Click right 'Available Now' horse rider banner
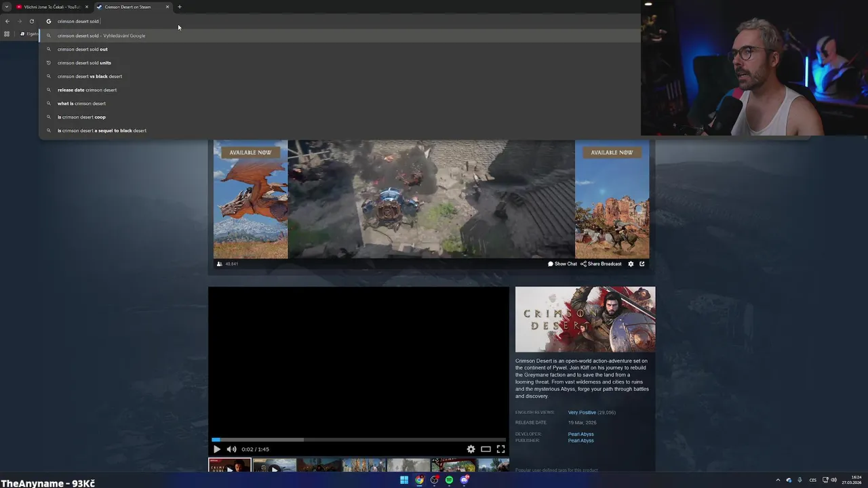 click(612, 199)
